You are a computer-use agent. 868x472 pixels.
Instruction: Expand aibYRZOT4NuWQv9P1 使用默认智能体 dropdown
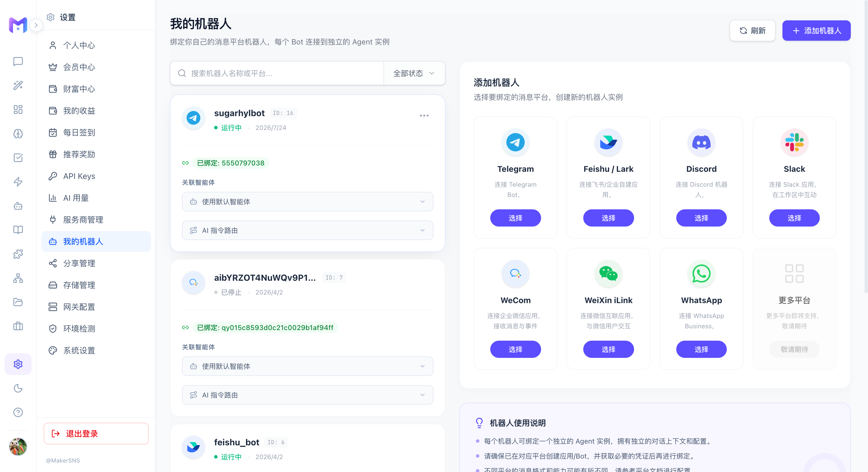(307, 366)
